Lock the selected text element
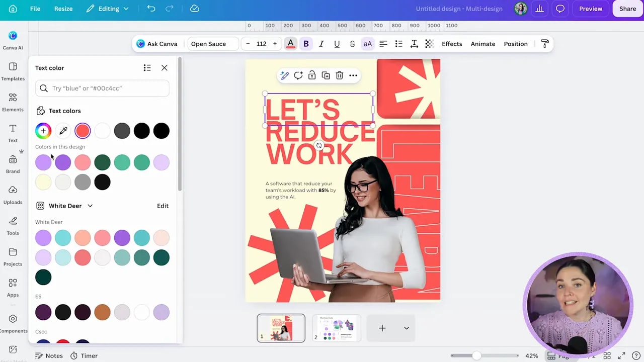This screenshot has width=644, height=362. click(312, 75)
